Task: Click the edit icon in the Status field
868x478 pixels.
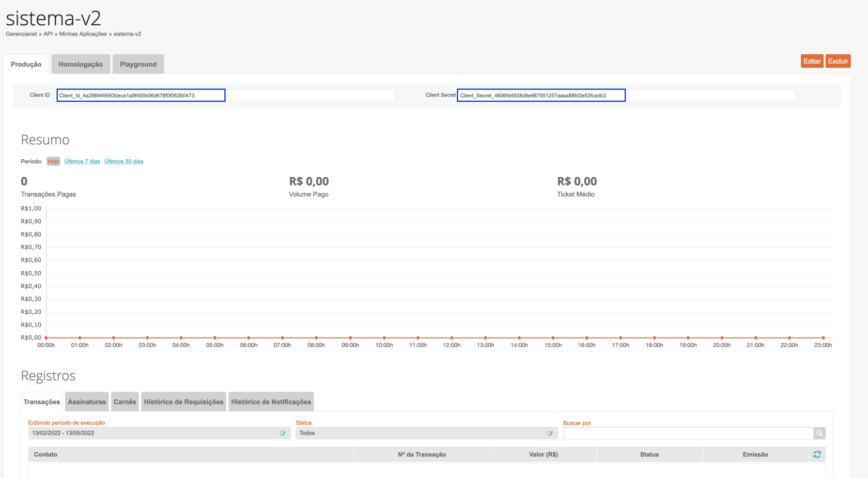Action: pyautogui.click(x=550, y=433)
